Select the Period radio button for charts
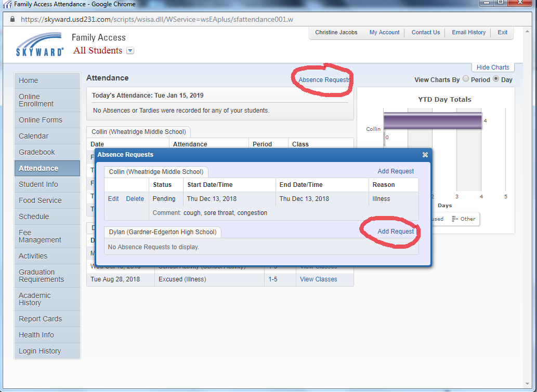Viewport: 537px width, 392px height. pyautogui.click(x=466, y=79)
